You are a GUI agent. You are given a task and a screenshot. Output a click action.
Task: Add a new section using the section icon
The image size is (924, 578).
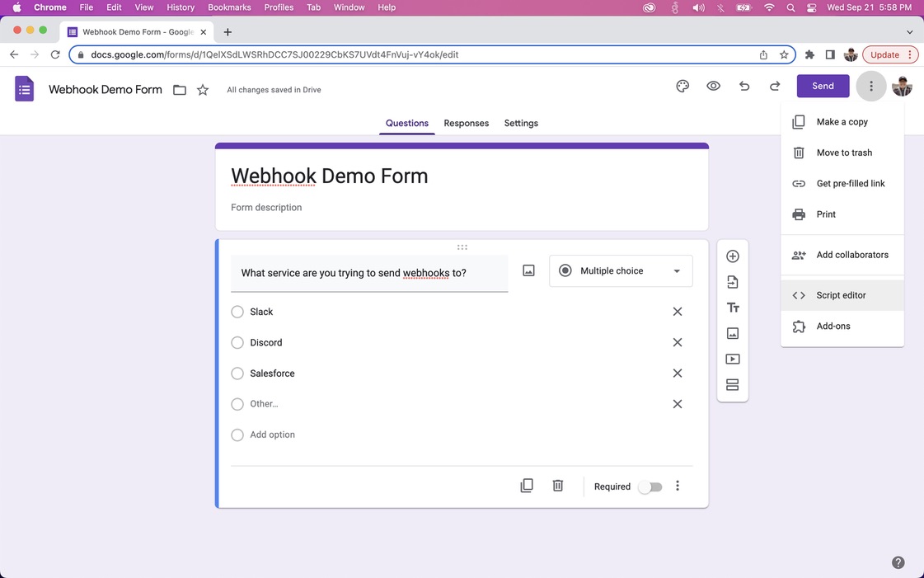(732, 384)
